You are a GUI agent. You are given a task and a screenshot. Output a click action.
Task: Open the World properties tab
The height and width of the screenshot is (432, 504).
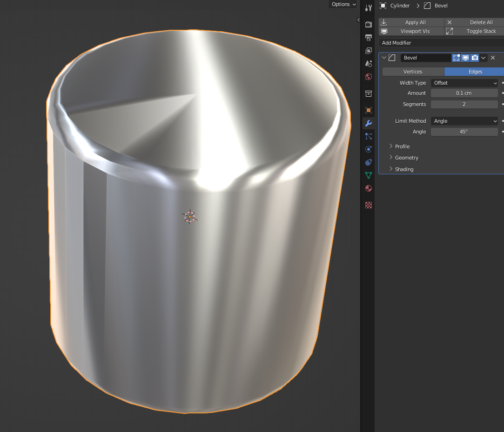(x=369, y=77)
